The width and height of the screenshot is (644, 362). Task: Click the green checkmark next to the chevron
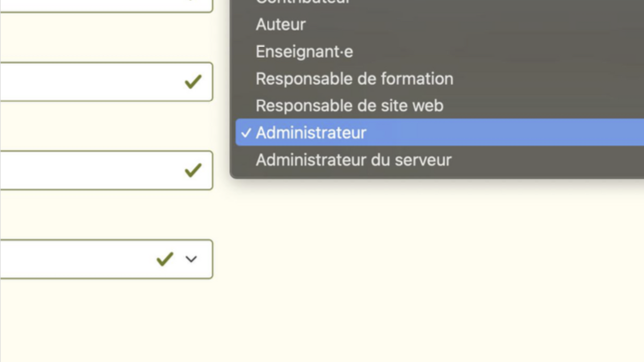(165, 259)
